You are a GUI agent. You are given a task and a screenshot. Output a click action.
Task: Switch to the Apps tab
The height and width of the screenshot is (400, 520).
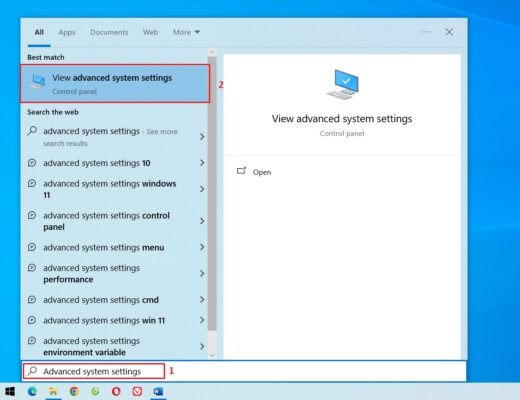tap(67, 32)
